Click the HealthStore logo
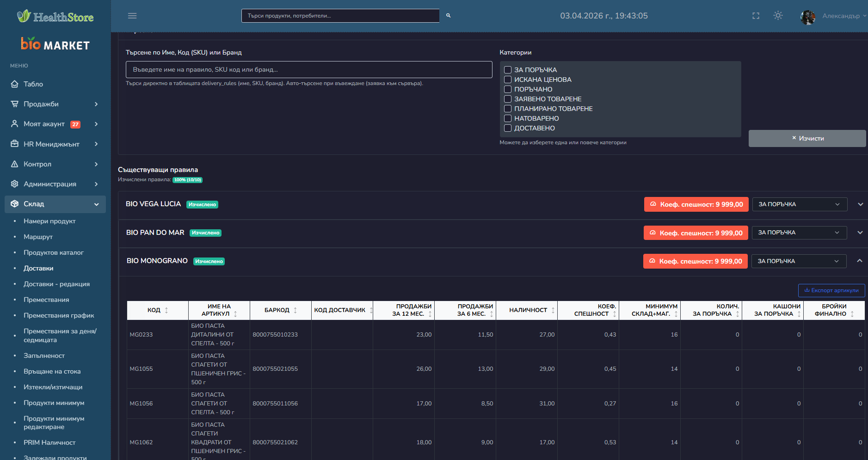 (55, 17)
